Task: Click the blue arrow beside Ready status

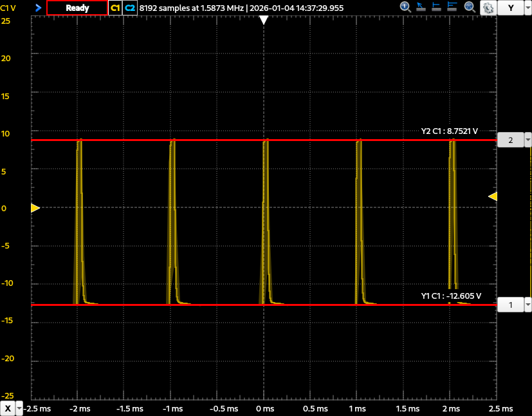Action: point(38,8)
